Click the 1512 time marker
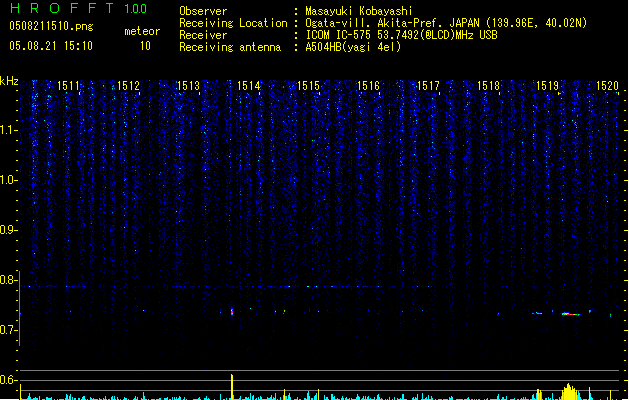The height and width of the screenshot is (400, 629). click(128, 86)
